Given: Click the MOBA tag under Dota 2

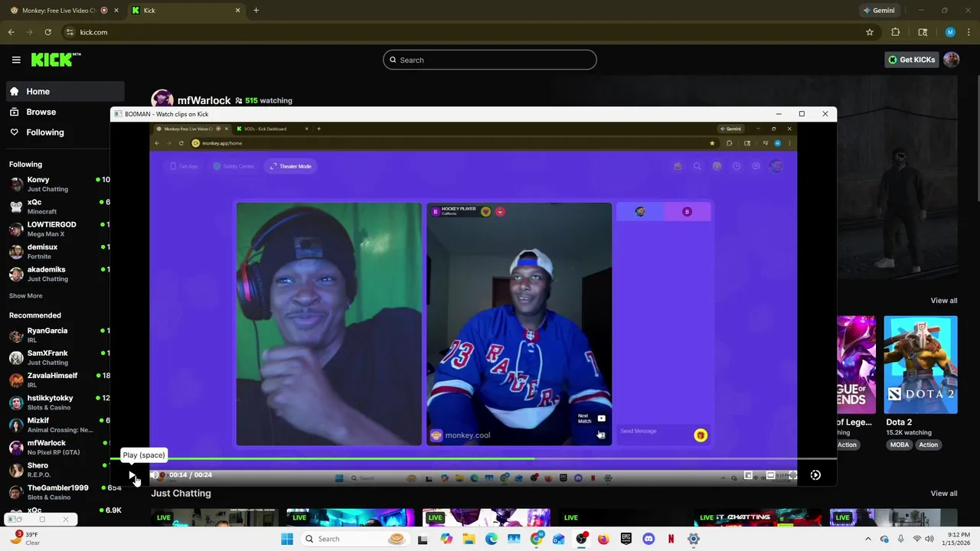Looking at the screenshot, I should (899, 445).
